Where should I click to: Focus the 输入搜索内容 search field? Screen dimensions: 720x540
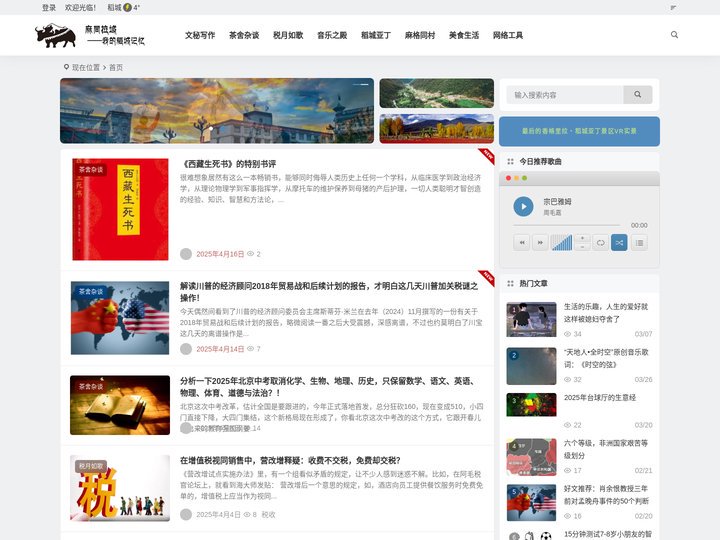click(x=565, y=95)
